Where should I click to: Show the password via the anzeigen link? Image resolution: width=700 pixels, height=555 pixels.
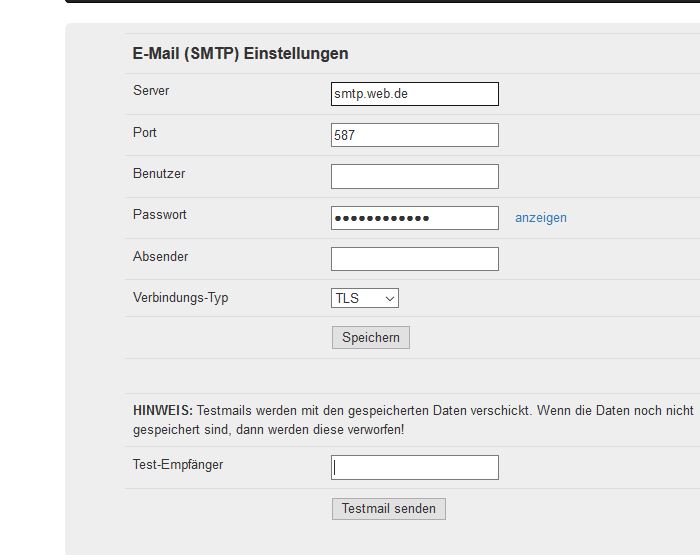(x=540, y=218)
